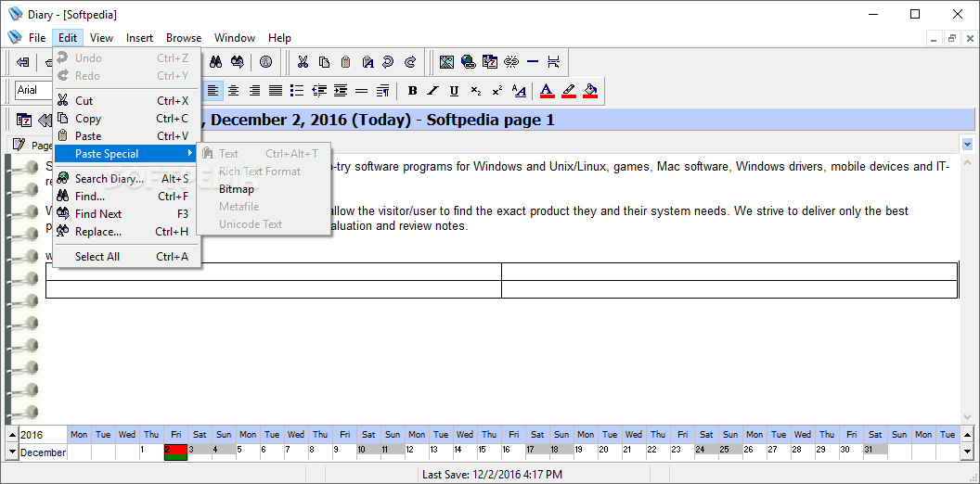Click the Redo arrow in the toolbar
This screenshot has height=484, width=980.
click(410, 62)
